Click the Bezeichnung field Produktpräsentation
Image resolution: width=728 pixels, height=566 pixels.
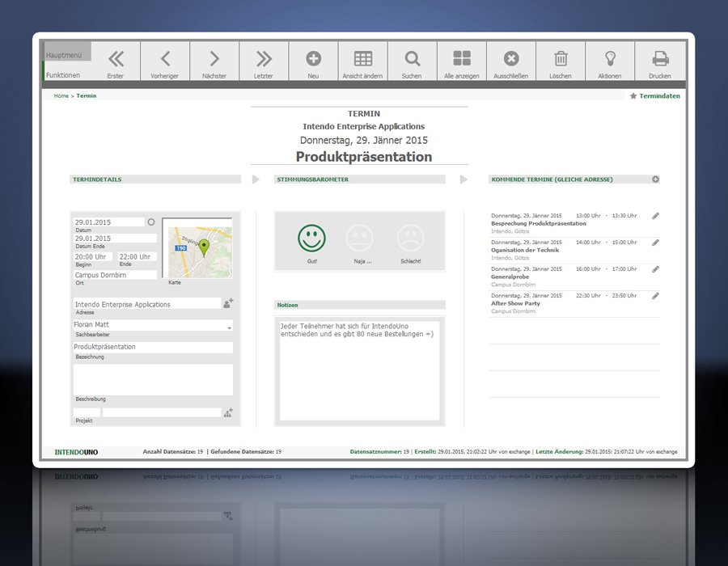[153, 348]
